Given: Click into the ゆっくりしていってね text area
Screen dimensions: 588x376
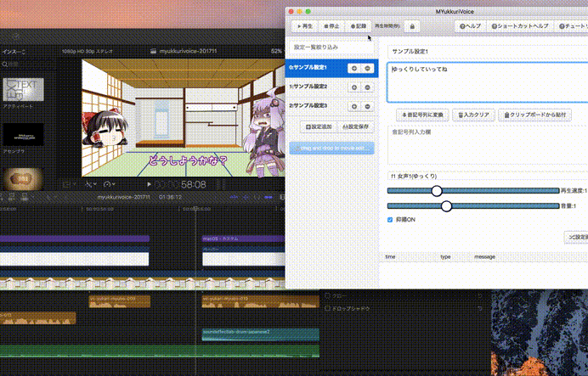Looking at the screenshot, I should [488, 82].
